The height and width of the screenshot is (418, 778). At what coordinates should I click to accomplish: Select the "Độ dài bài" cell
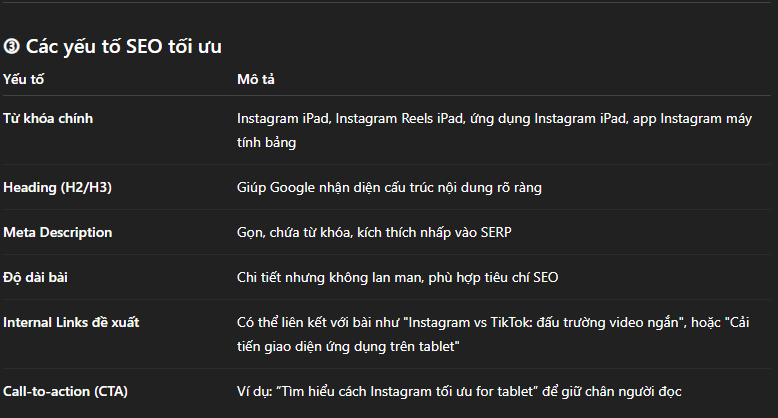[x=35, y=277]
